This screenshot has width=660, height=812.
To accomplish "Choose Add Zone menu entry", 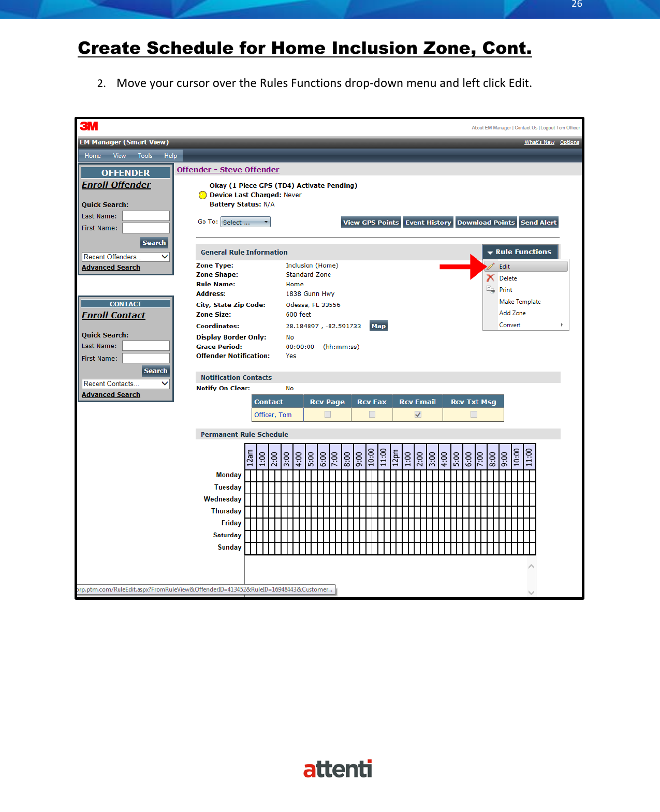I will (526, 313).
